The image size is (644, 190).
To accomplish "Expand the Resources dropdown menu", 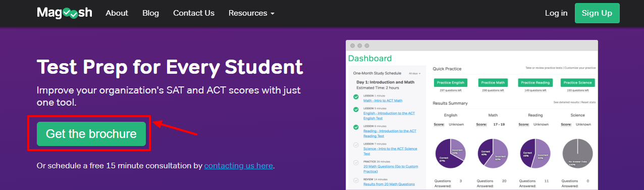I will click(251, 13).
